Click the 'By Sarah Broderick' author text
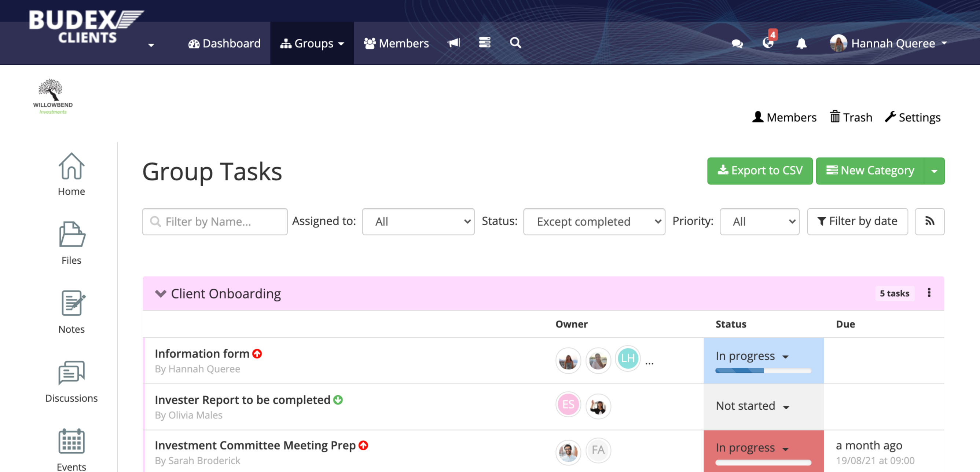This screenshot has height=472, width=980. (x=198, y=461)
